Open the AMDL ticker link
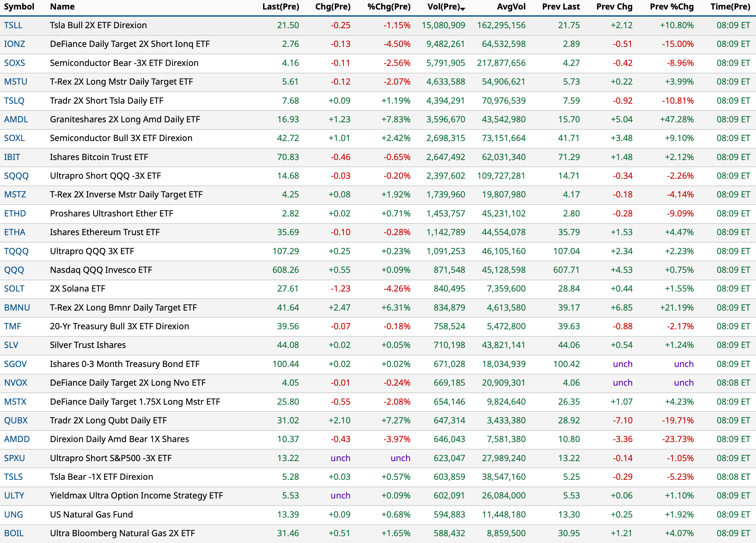The height and width of the screenshot is (543, 756). coord(16,119)
